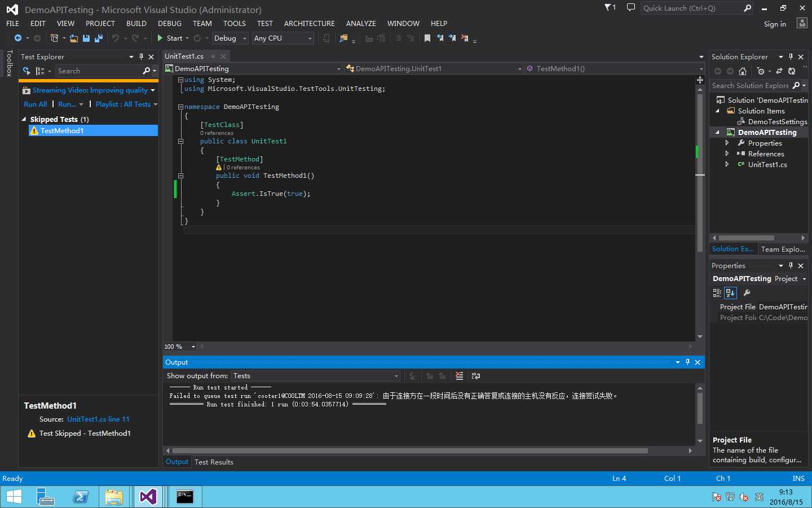
Task: Click the run tests after build icon in Test Explorer
Action: click(27, 71)
